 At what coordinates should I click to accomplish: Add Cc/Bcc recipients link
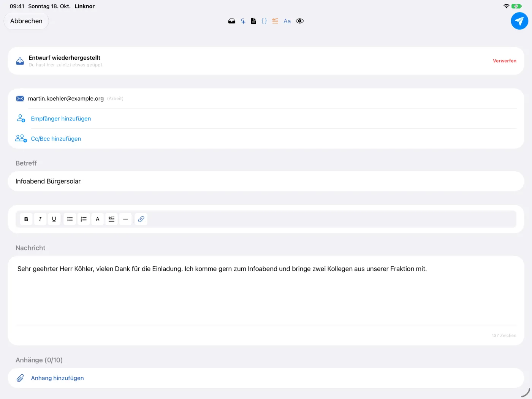56,139
